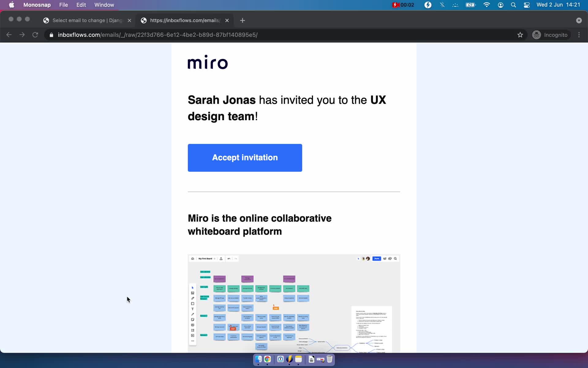Open a new browser tab

tap(243, 21)
